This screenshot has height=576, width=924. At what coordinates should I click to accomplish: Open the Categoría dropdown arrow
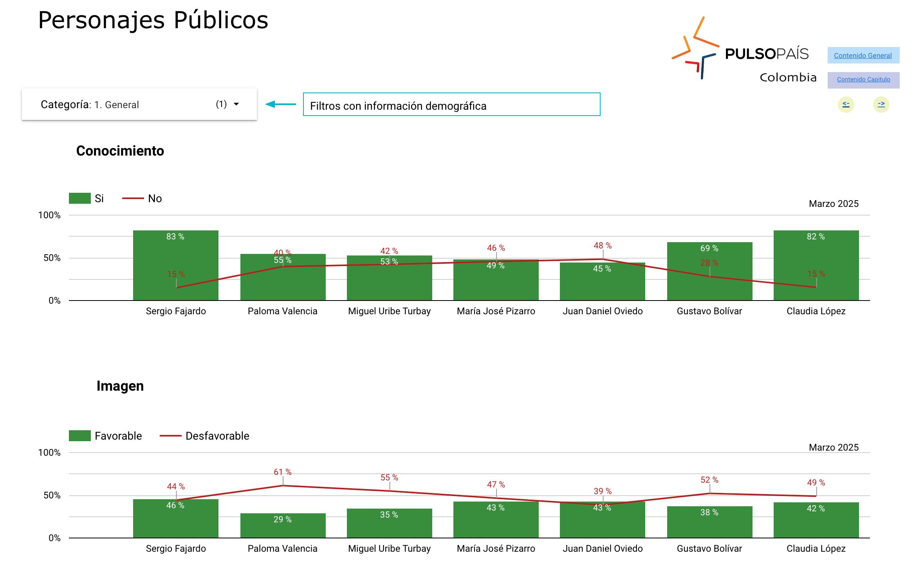coord(236,104)
